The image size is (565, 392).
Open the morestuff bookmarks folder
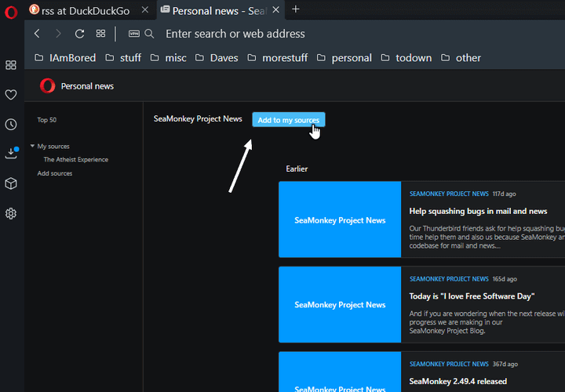[x=278, y=58]
